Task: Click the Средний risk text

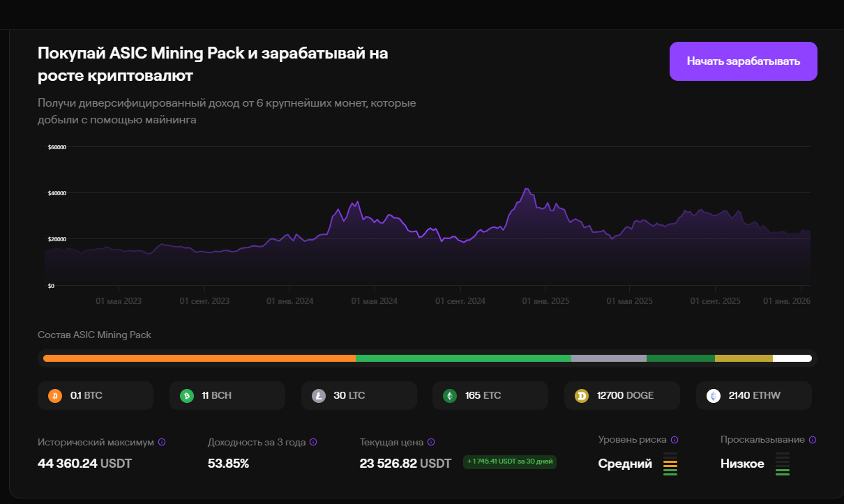Action: [x=625, y=464]
